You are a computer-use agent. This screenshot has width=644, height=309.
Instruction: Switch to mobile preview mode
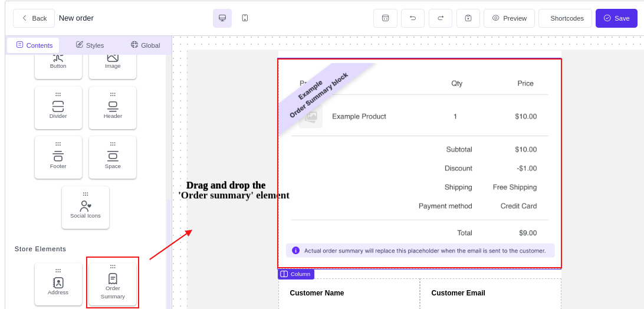click(245, 18)
